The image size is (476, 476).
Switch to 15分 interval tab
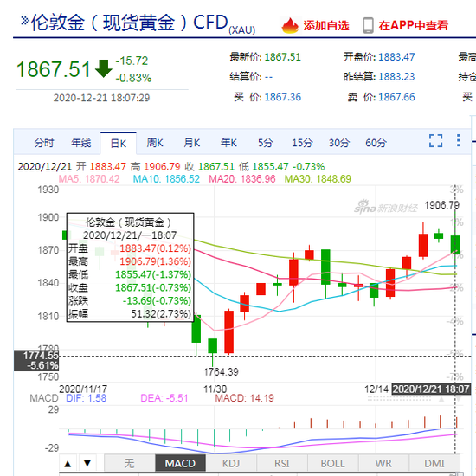tap(302, 143)
